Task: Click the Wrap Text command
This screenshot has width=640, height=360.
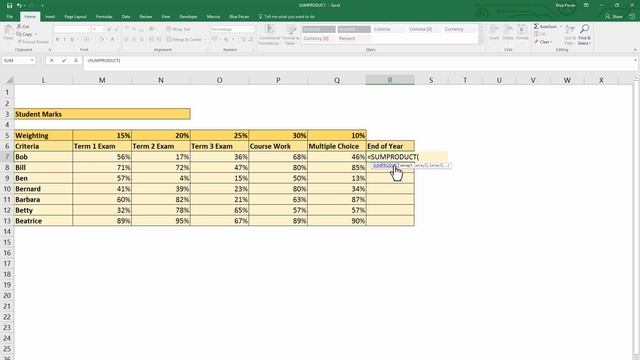Action: tap(179, 29)
